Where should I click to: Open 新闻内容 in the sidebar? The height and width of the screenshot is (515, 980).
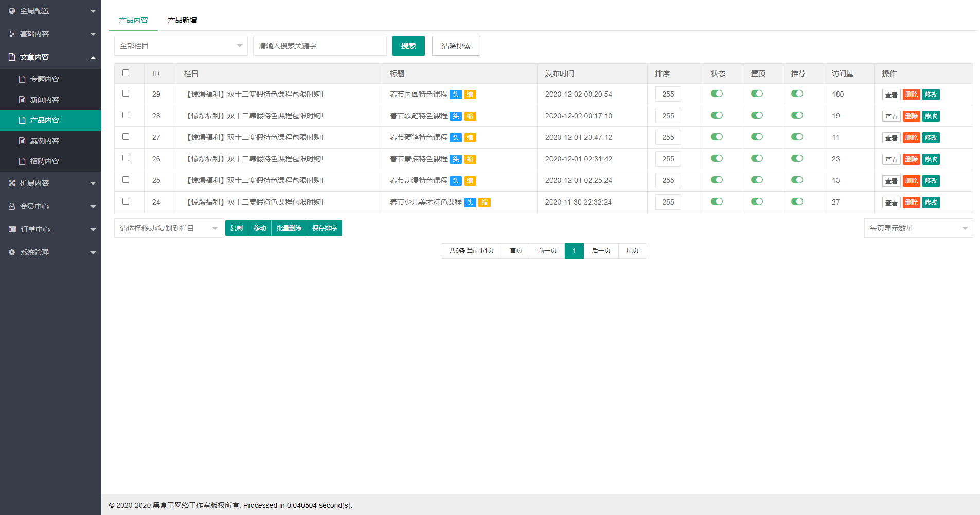click(x=50, y=100)
